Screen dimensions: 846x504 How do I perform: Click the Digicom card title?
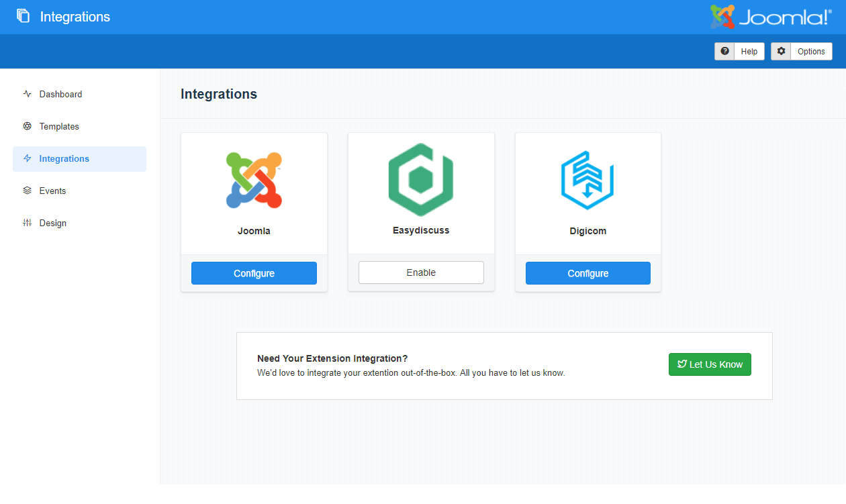pyautogui.click(x=587, y=231)
